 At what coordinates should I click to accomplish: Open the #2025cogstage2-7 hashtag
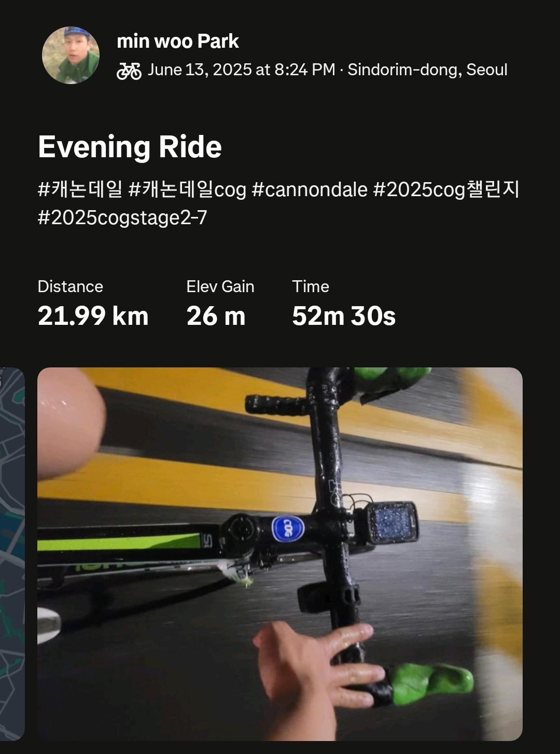(x=122, y=217)
